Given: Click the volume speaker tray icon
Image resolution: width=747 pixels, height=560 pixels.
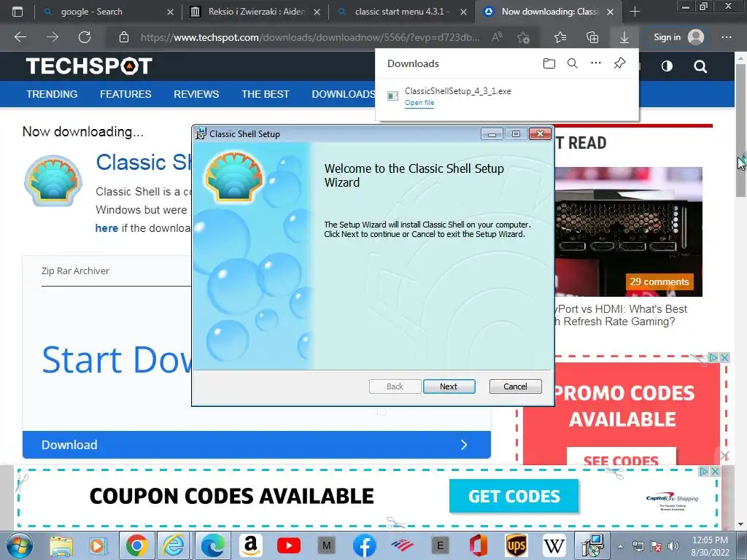Looking at the screenshot, I should click(x=673, y=546).
